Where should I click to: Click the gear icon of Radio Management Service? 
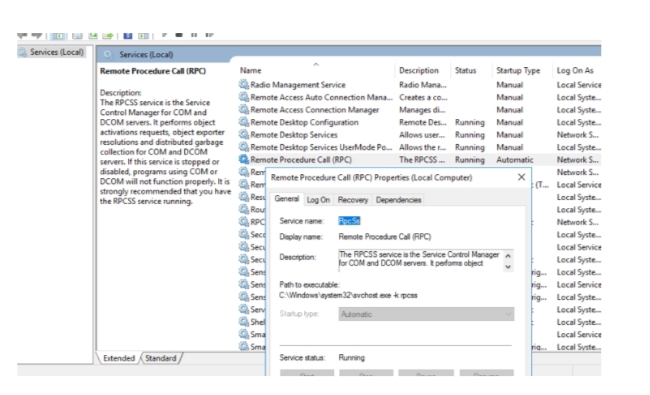[244, 85]
